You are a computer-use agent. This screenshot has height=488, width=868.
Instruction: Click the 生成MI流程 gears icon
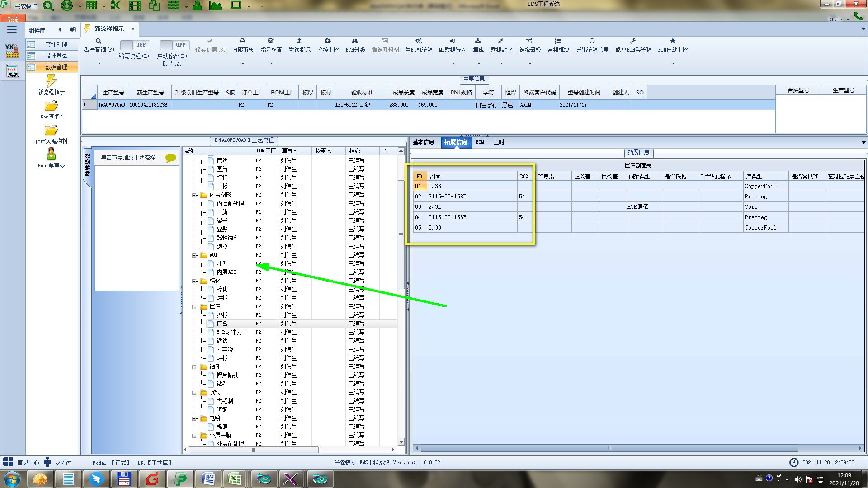[419, 41]
